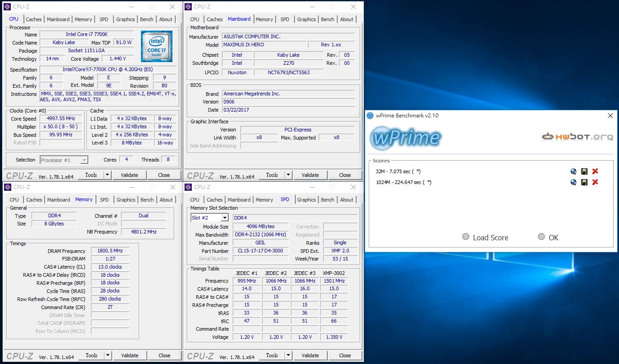Click the 1024M - 224.647 sec score entry

tap(403, 182)
